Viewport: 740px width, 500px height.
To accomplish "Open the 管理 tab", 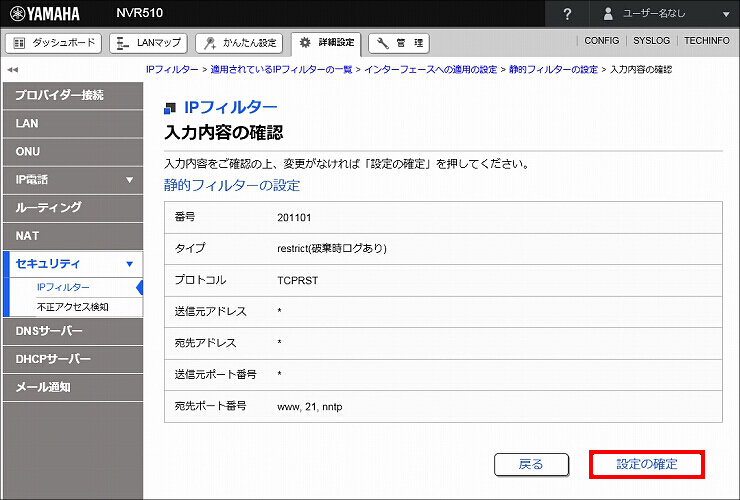I will (399, 43).
